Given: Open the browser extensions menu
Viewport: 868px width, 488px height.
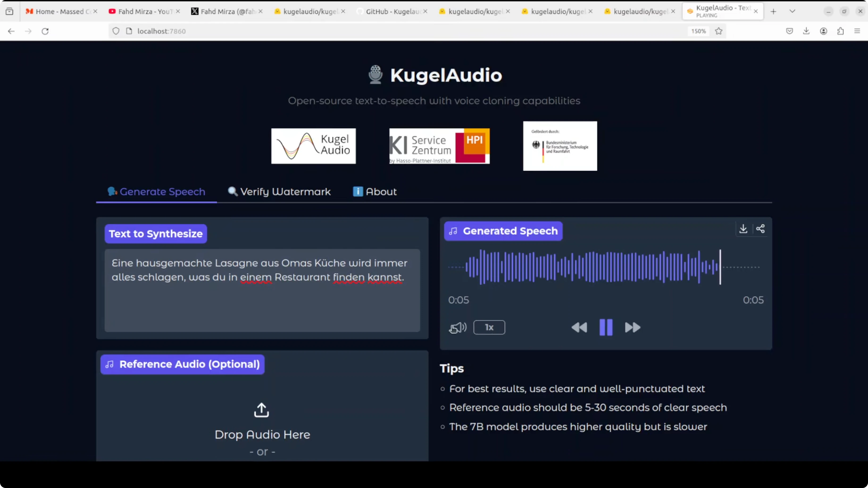Looking at the screenshot, I should 840,31.
